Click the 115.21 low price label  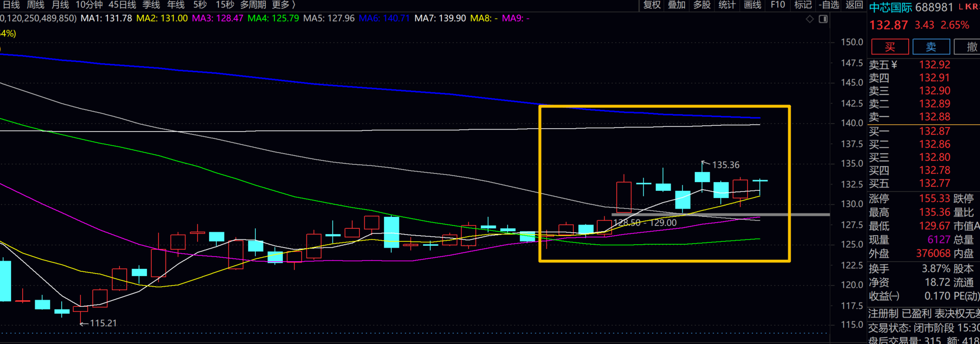pos(103,323)
